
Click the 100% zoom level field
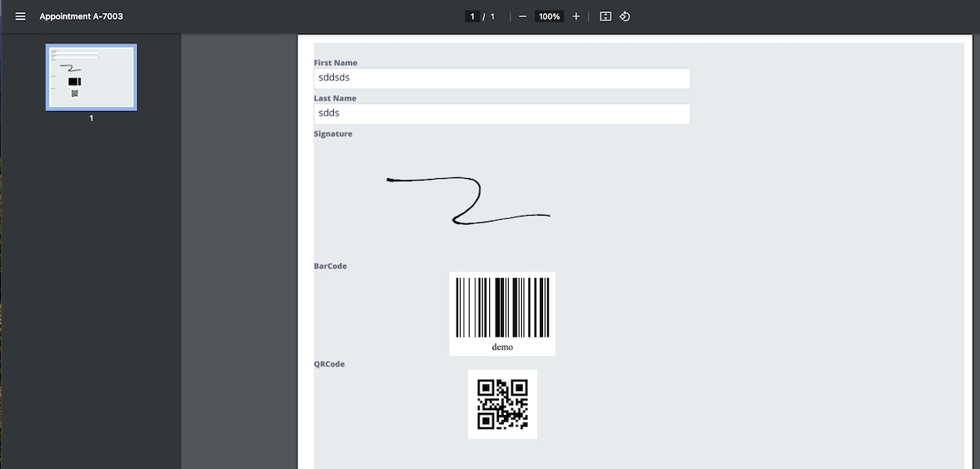pos(549,16)
